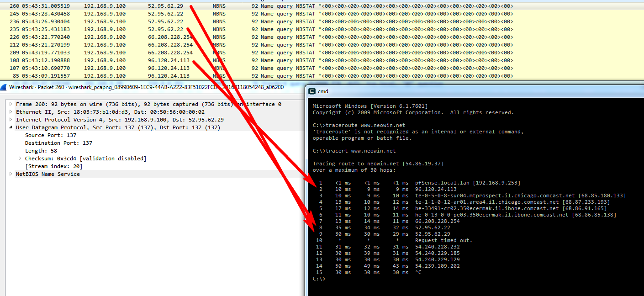Collapse the User Datagram Protocol section
Image resolution: width=644 pixels, height=296 pixels.
click(11, 127)
